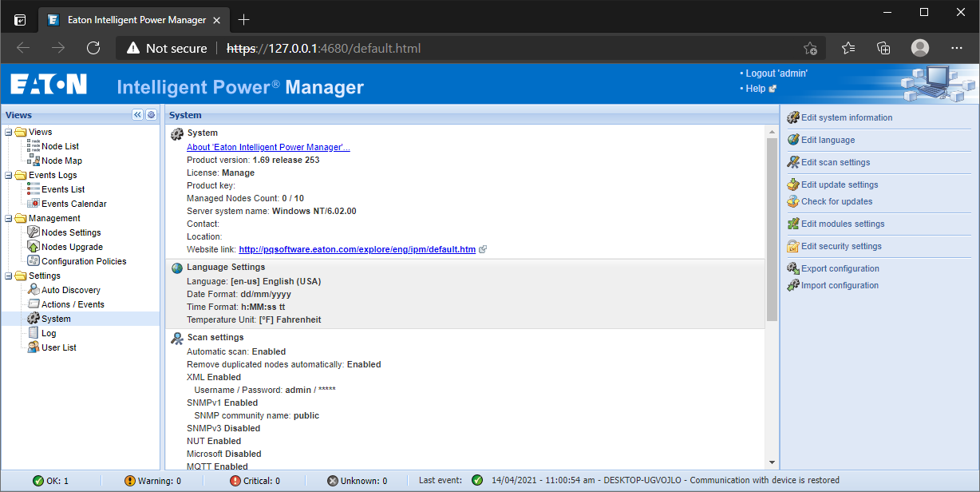Open browser Favorites
This screenshot has width=980, height=492.
click(x=848, y=48)
